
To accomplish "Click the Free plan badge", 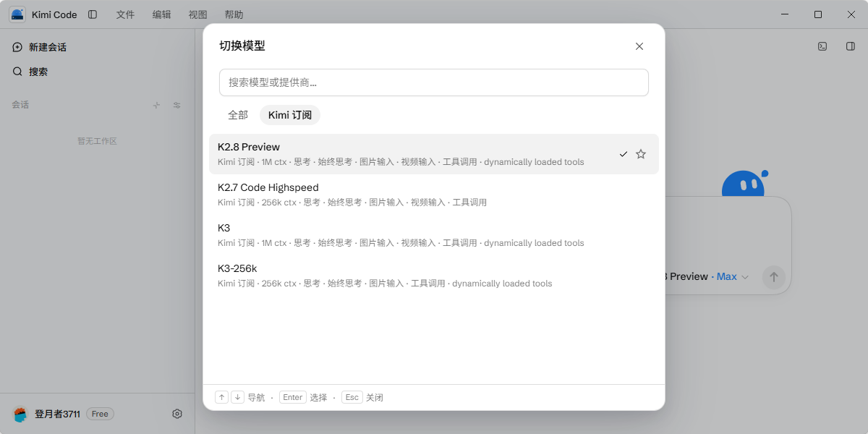I will tap(100, 414).
